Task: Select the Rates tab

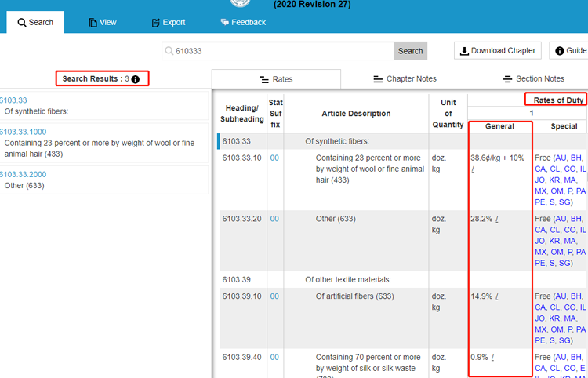Action: coord(276,79)
